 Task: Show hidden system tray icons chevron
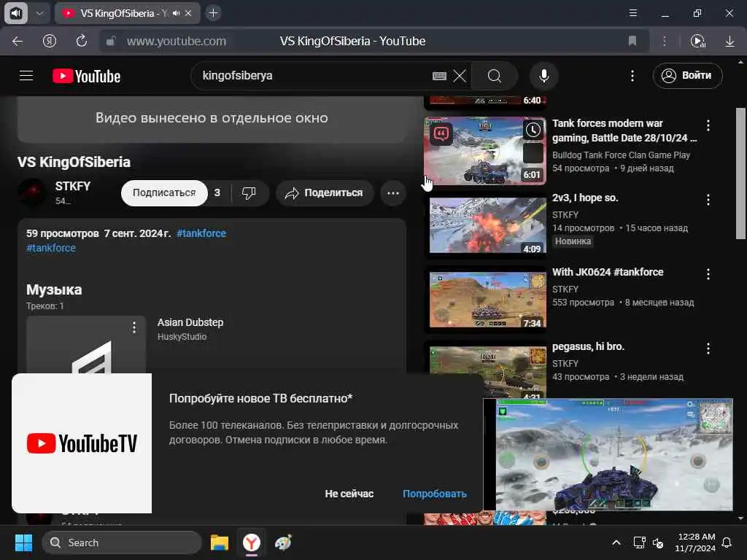[616, 542]
